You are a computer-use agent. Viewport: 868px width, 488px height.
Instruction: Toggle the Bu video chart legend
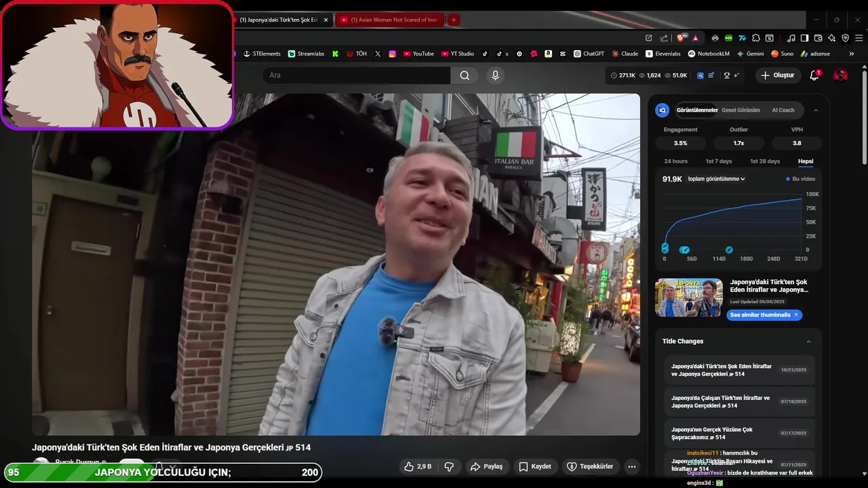[800, 179]
